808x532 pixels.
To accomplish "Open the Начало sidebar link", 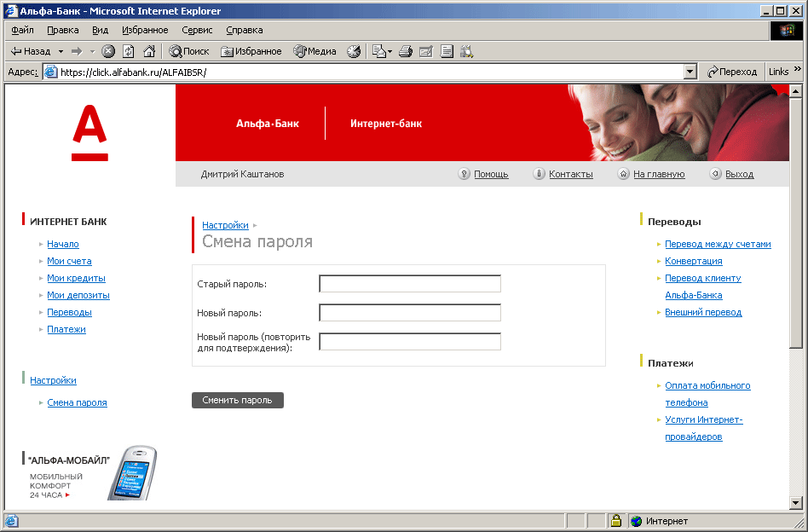I will coord(63,244).
